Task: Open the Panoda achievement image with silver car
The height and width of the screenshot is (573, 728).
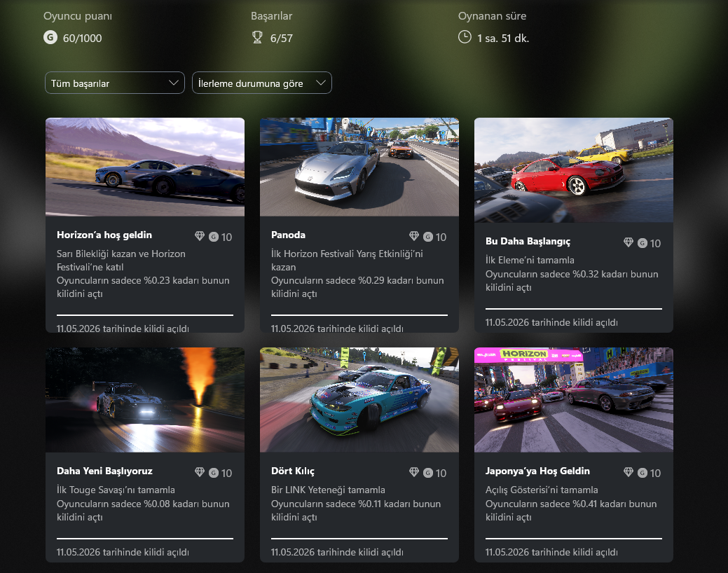Action: point(359,167)
